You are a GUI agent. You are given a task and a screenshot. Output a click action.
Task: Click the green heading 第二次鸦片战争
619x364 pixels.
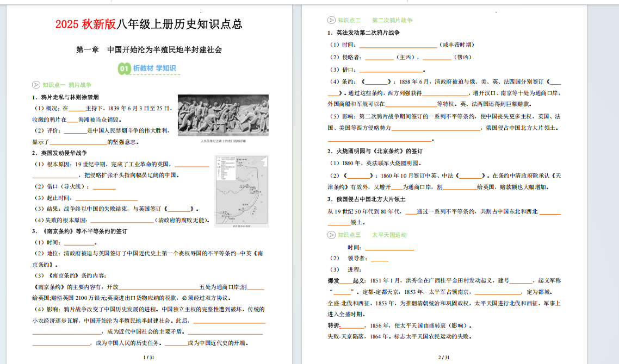coord(392,20)
